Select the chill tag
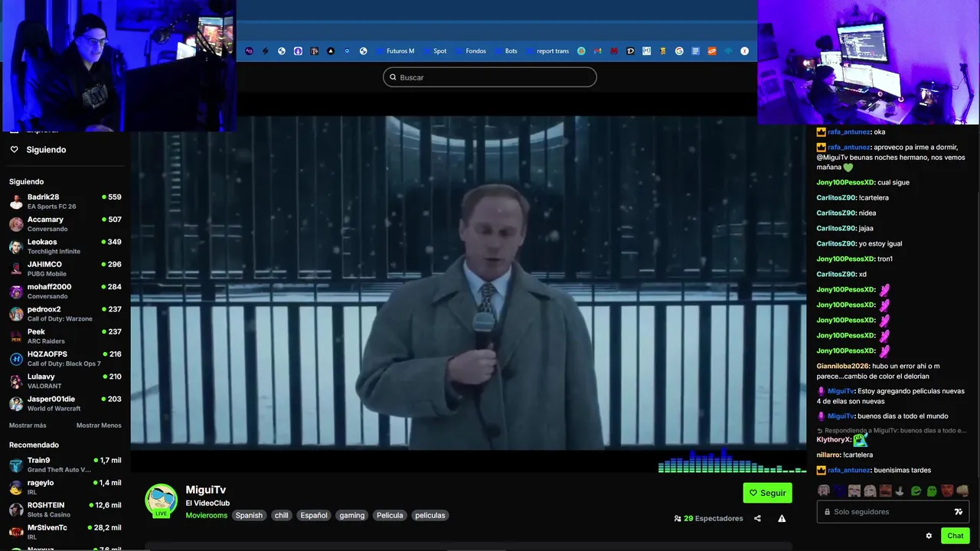 [x=282, y=516]
